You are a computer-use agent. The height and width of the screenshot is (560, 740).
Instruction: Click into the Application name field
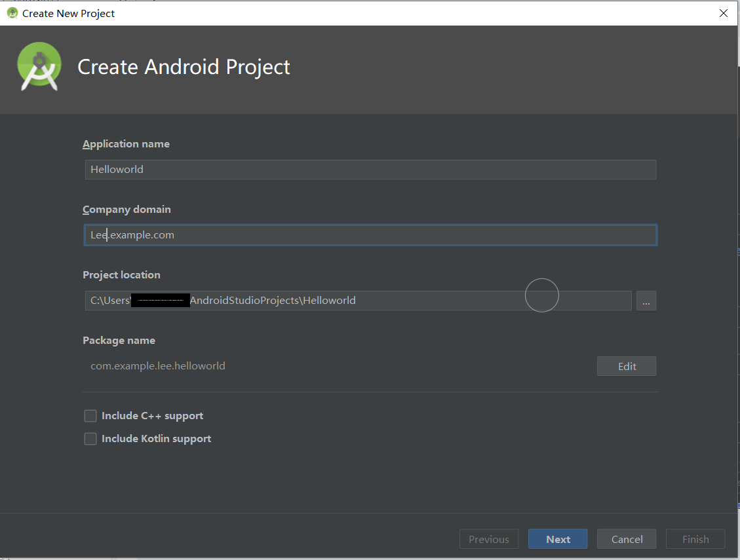[370, 170]
